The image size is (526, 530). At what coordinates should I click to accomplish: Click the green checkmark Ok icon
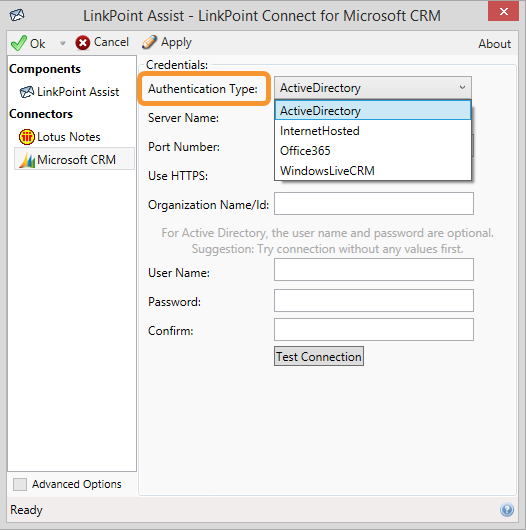coord(19,43)
